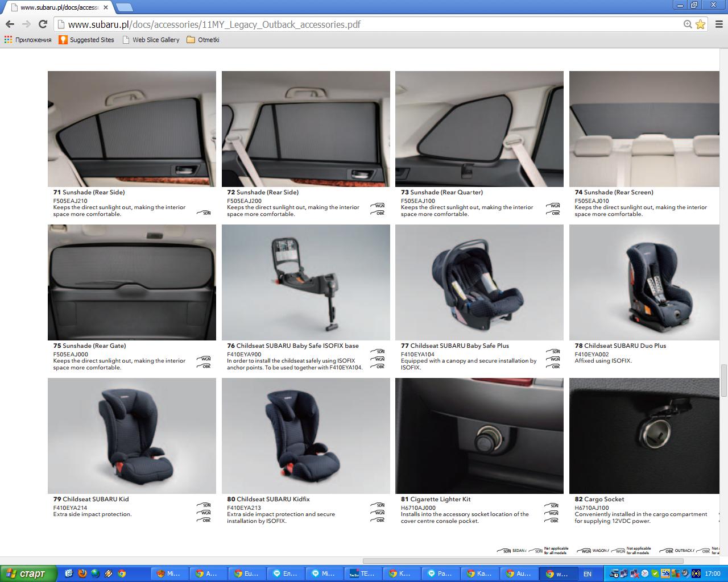Click the Sunshade Rear Screen photo

point(644,129)
